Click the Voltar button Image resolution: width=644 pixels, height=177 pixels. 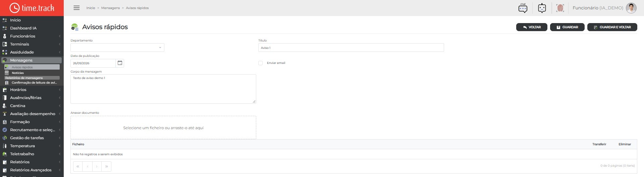click(x=532, y=27)
